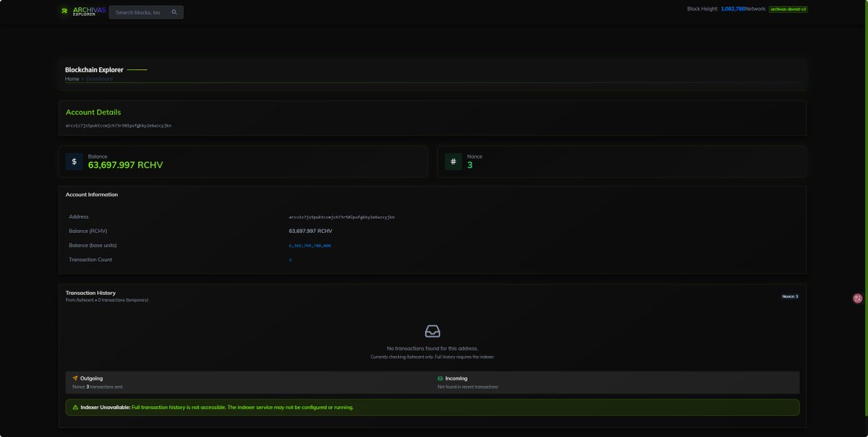This screenshot has height=437, width=868.
Task: Click the base units balance value
Action: [x=310, y=245]
